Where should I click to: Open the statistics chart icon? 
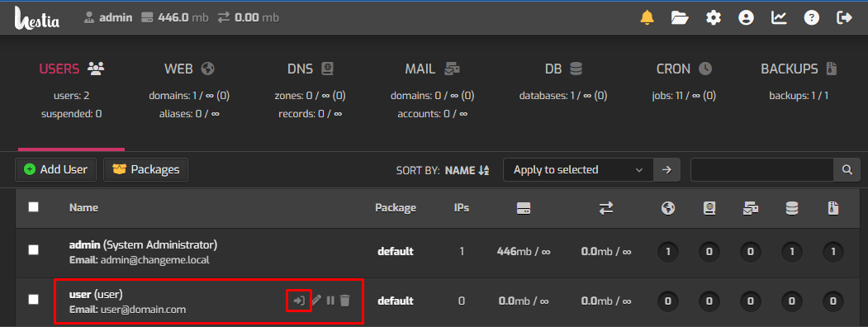[779, 17]
